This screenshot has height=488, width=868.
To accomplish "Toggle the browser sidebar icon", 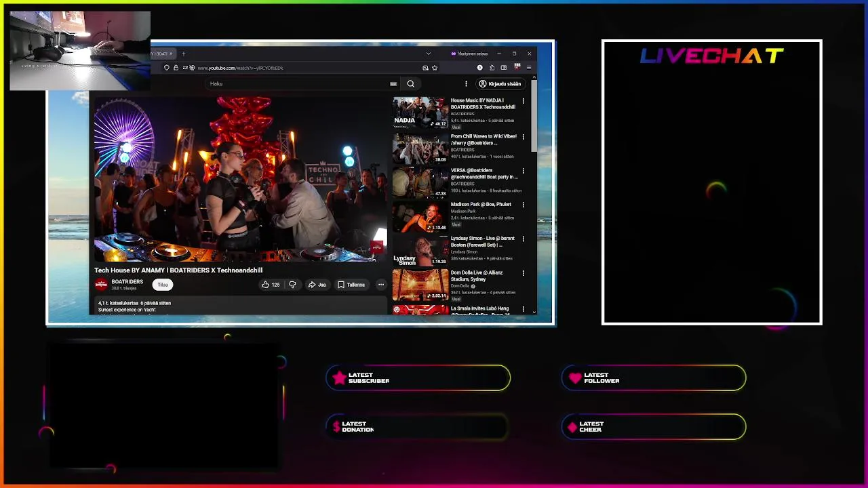I will tap(503, 68).
